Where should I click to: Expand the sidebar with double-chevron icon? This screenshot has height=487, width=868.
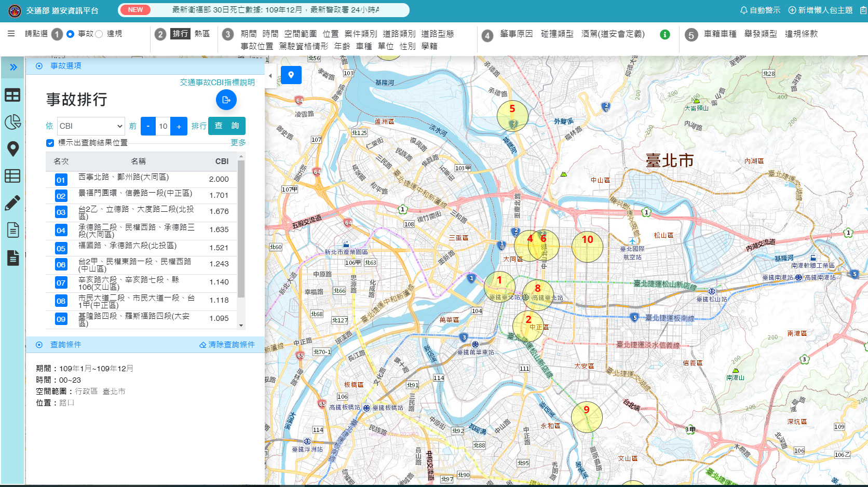click(x=13, y=67)
